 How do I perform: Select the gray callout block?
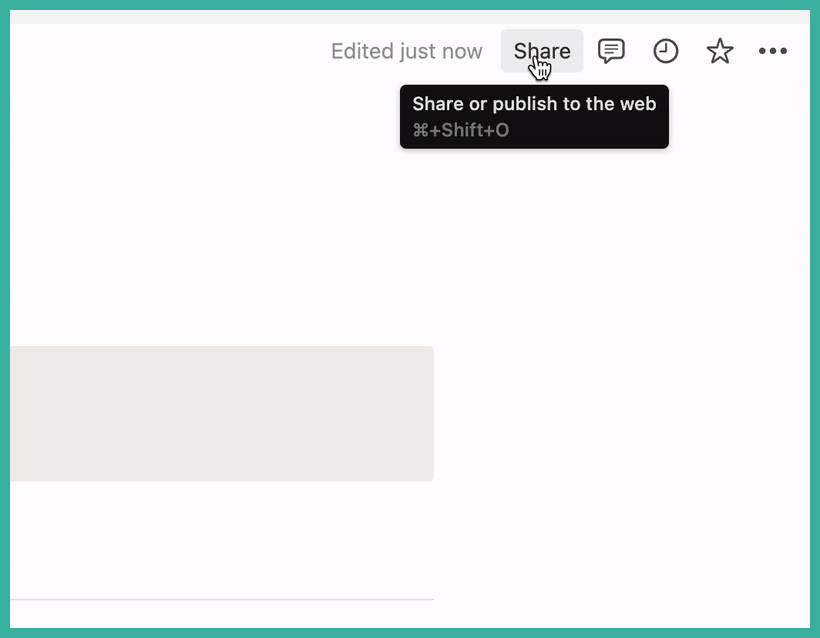point(222,414)
